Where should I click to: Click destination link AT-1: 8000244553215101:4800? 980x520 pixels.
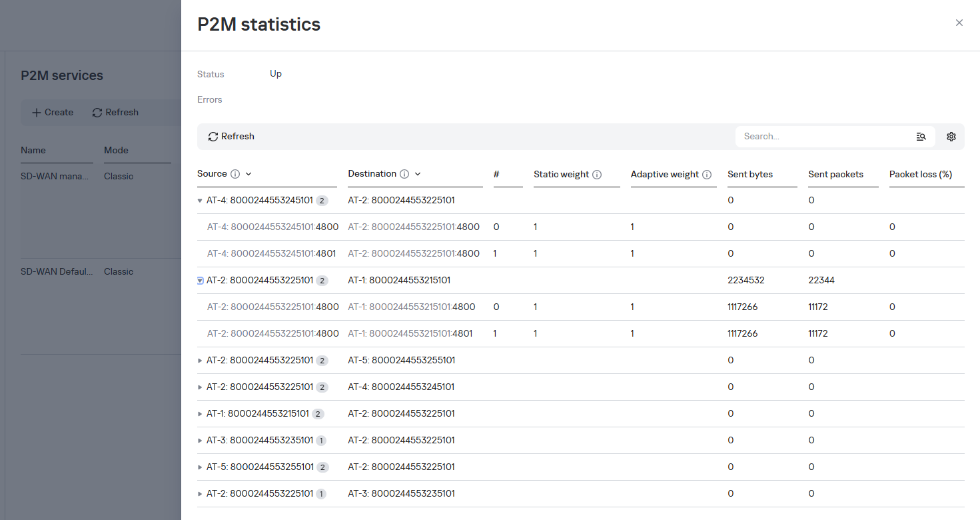pos(412,307)
